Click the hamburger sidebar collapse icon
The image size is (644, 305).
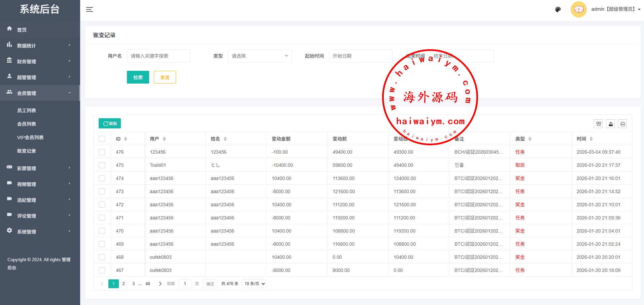pyautogui.click(x=90, y=9)
